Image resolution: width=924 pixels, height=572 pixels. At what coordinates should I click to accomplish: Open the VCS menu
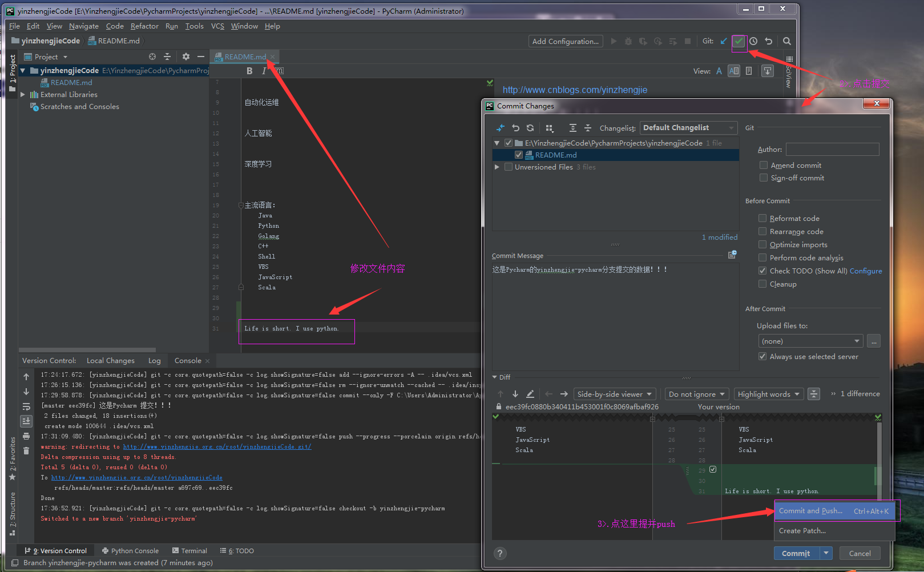[217, 26]
